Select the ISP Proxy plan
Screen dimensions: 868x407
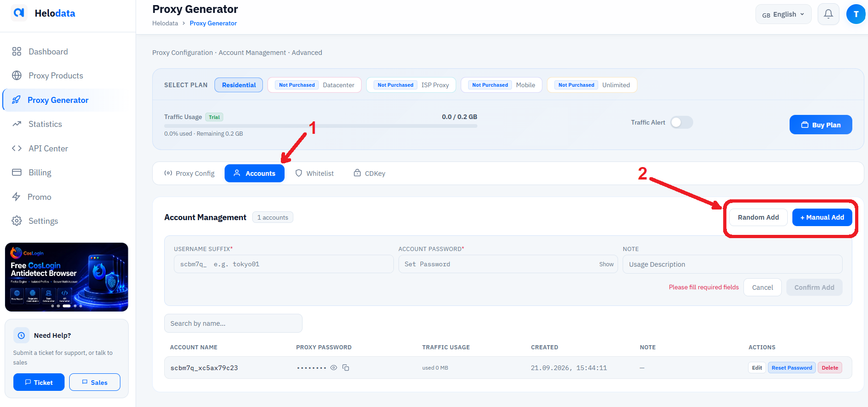coord(411,85)
